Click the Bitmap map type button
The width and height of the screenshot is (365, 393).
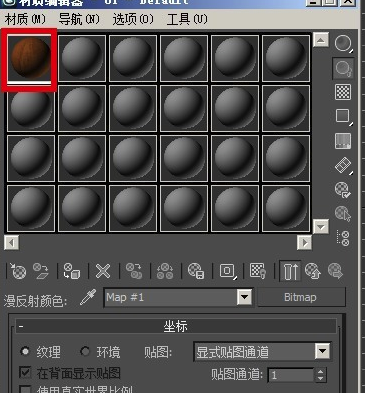point(301,297)
